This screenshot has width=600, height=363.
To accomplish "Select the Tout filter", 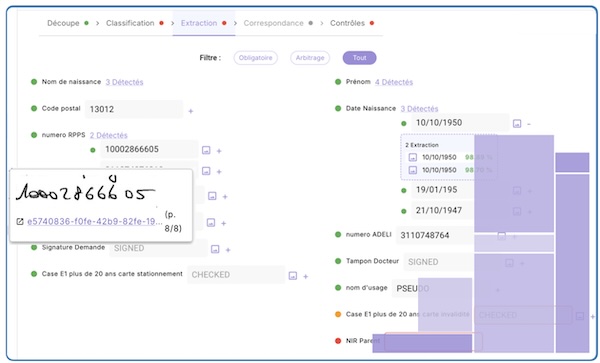I will 359,58.
